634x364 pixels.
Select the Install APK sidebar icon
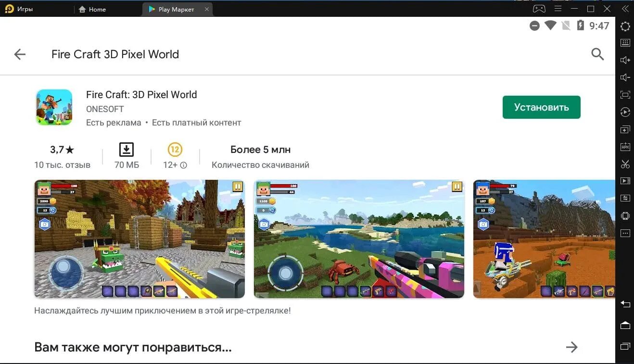click(625, 147)
